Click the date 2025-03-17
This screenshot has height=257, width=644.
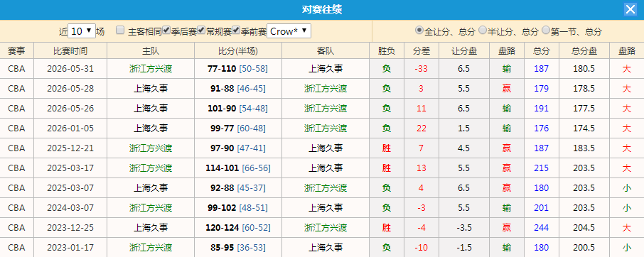(x=70, y=168)
